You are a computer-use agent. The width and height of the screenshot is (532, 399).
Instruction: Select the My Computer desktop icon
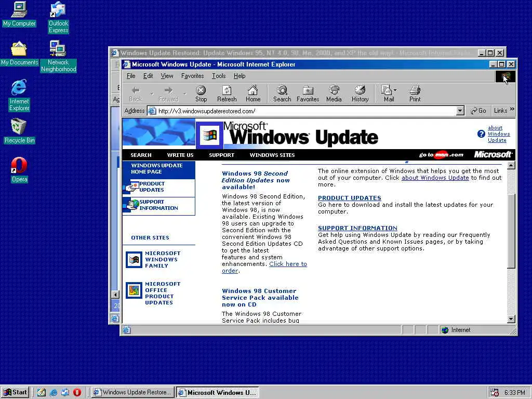[19, 14]
